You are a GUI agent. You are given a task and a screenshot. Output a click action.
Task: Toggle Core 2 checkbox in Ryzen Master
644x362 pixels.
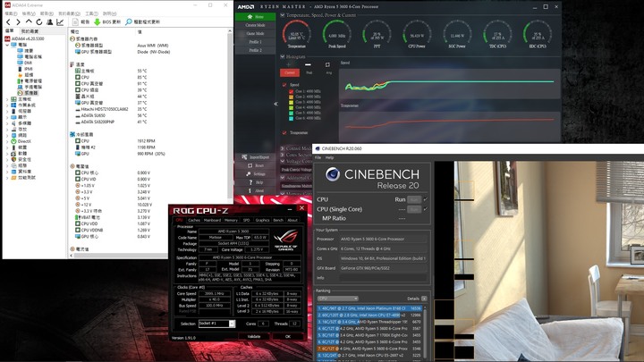[292, 97]
